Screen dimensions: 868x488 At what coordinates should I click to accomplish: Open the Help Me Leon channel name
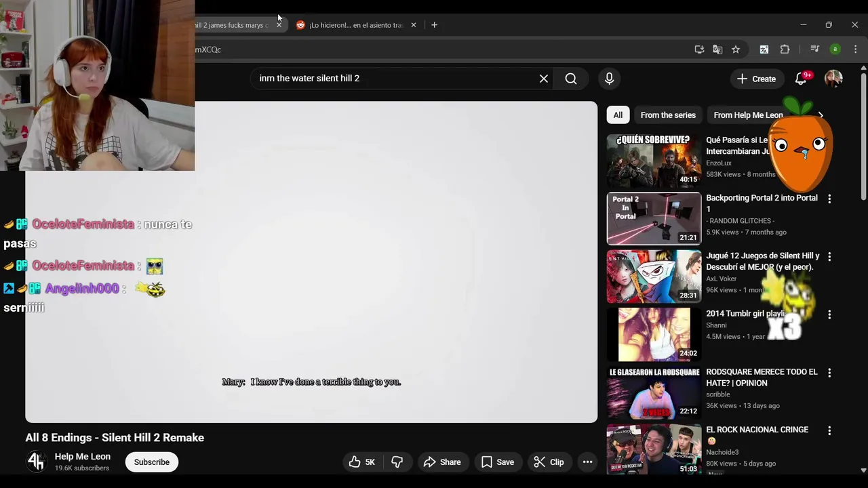[83, 457]
